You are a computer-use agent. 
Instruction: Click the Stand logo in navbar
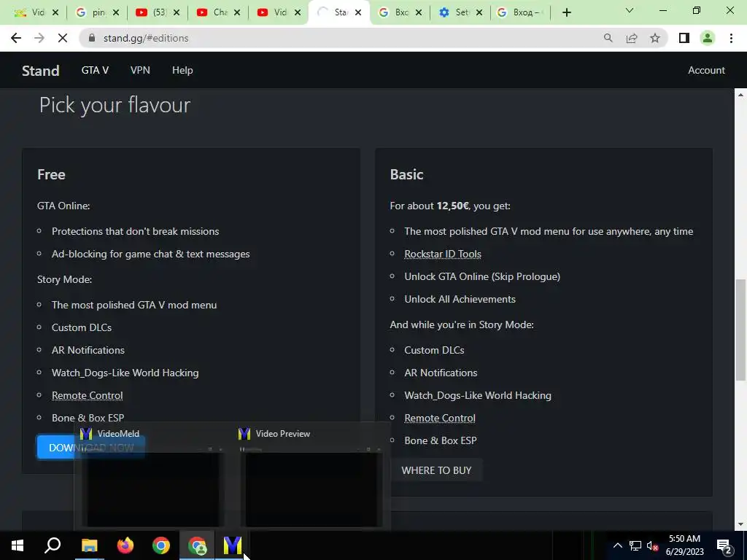(x=41, y=71)
